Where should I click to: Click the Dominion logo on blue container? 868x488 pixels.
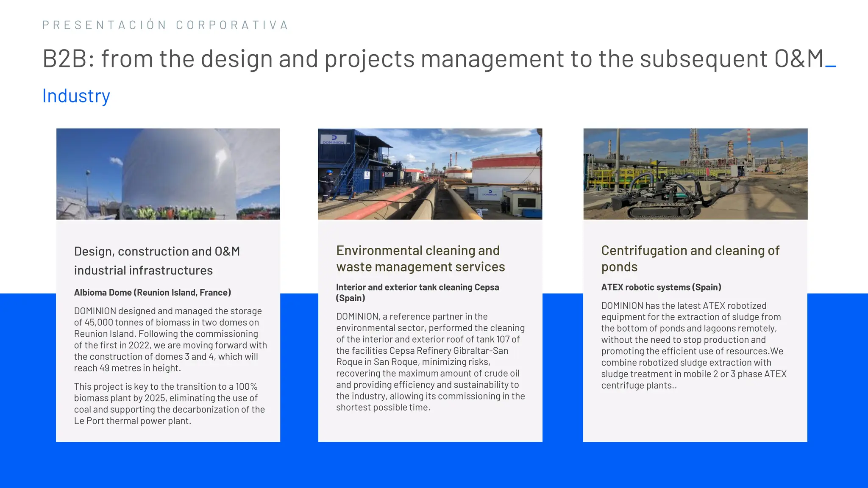pos(334,139)
